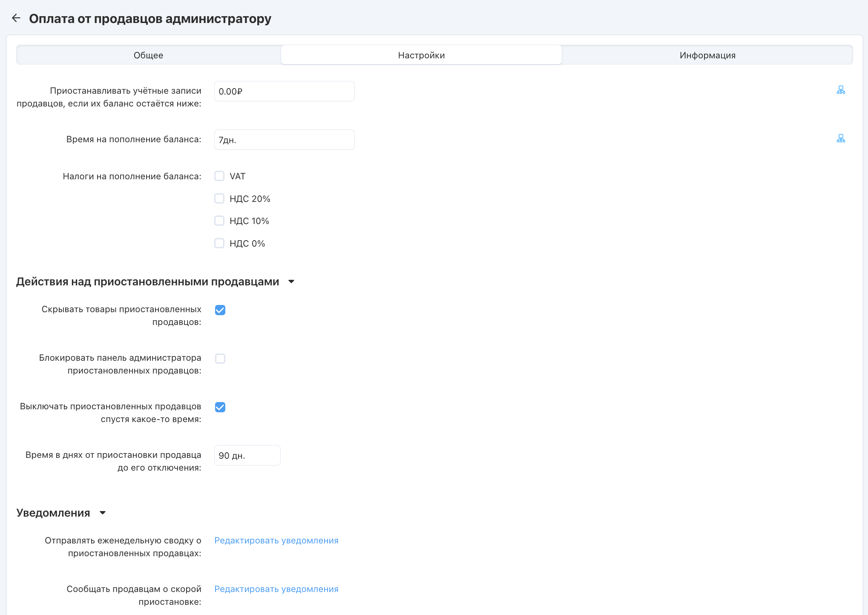
Task: Click the 7дн. refill time field
Action: pyautogui.click(x=284, y=140)
